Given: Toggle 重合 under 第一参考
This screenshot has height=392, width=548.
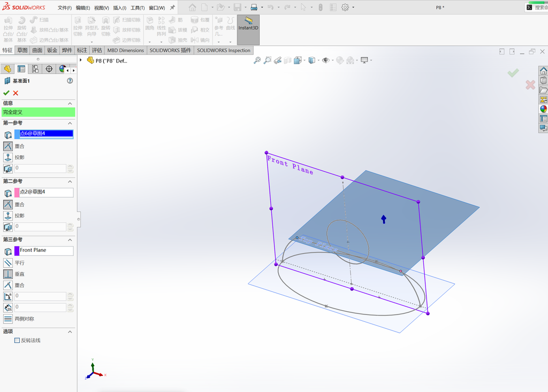Looking at the screenshot, I should click(x=8, y=146).
